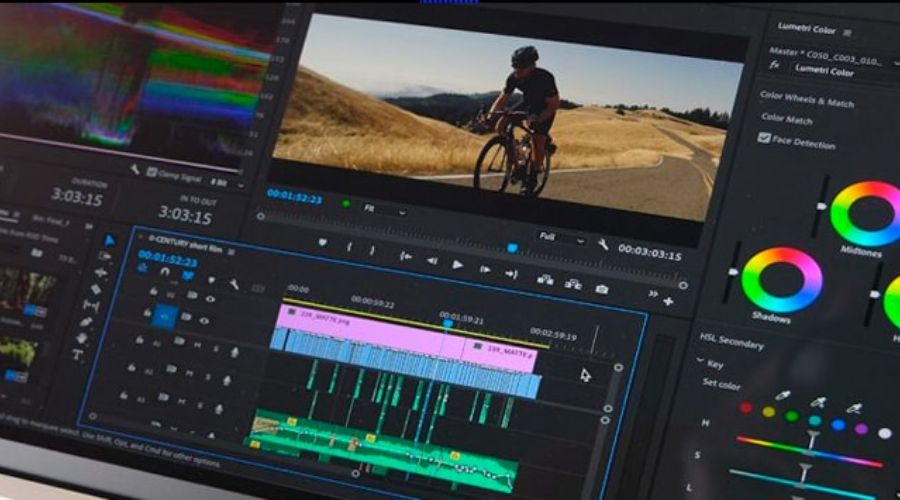Open Program Monitor settings wrench

tap(603, 245)
